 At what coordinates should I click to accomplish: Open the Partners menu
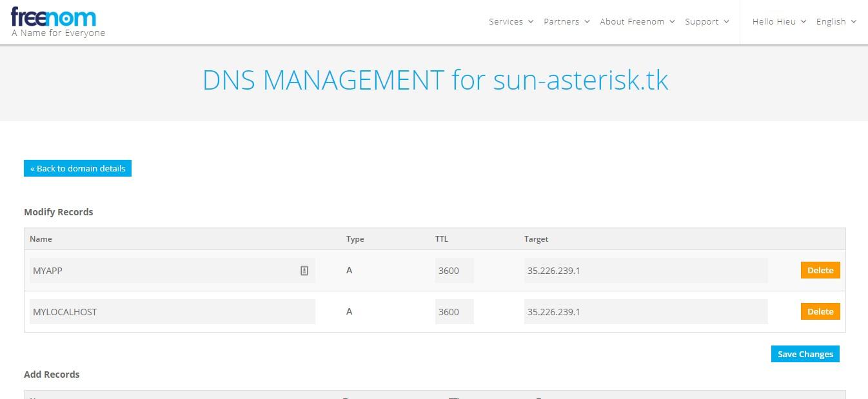pos(566,21)
